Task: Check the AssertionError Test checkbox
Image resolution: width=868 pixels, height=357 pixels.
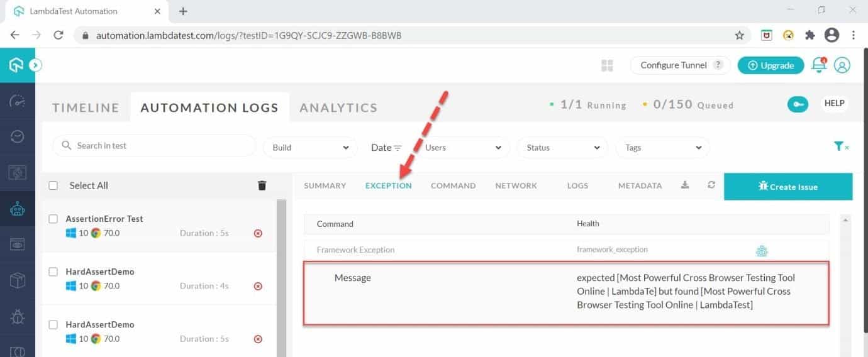Action: 53,219
